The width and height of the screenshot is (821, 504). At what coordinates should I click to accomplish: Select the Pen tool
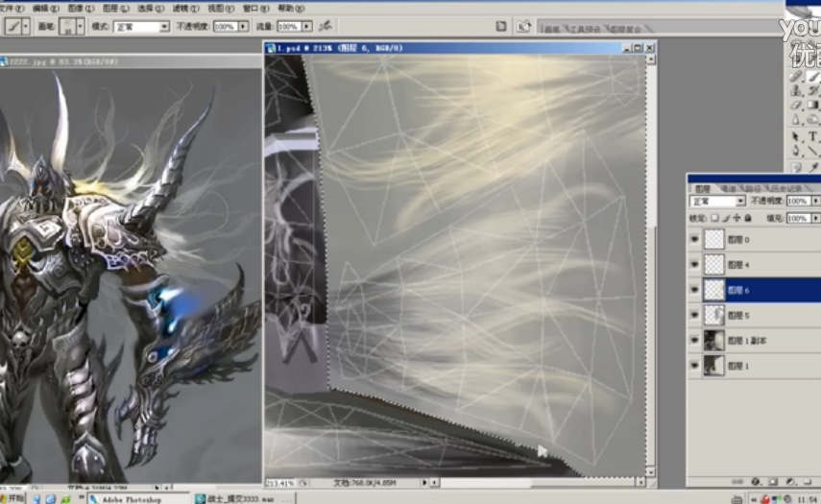[796, 151]
